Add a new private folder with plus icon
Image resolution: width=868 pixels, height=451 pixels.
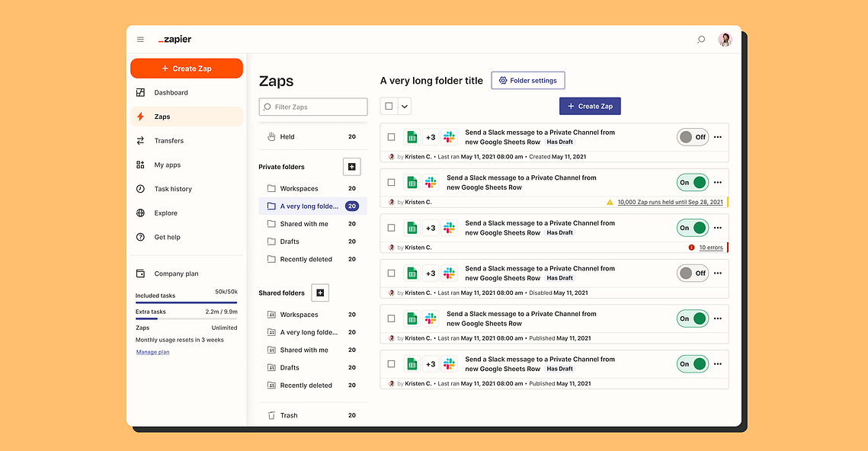click(351, 167)
